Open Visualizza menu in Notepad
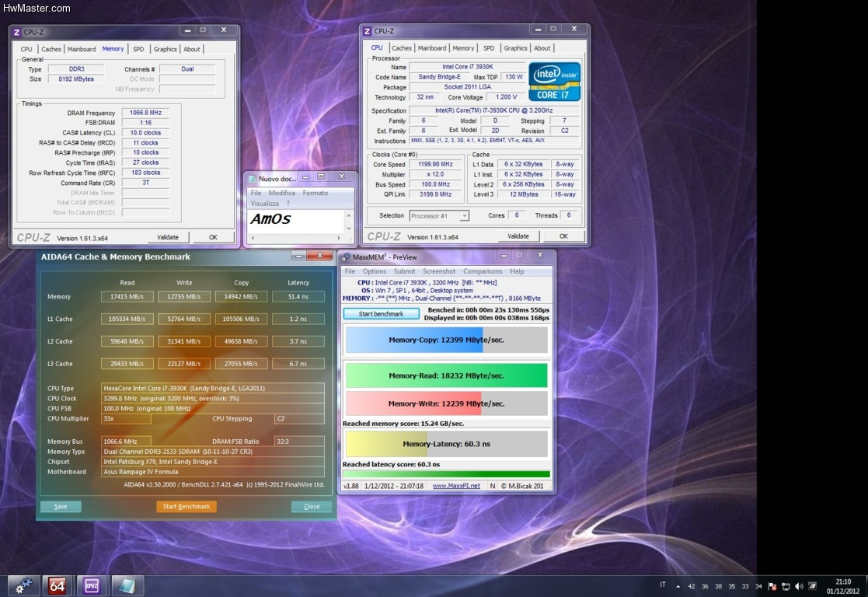Viewport: 868px width, 597px height. click(265, 203)
